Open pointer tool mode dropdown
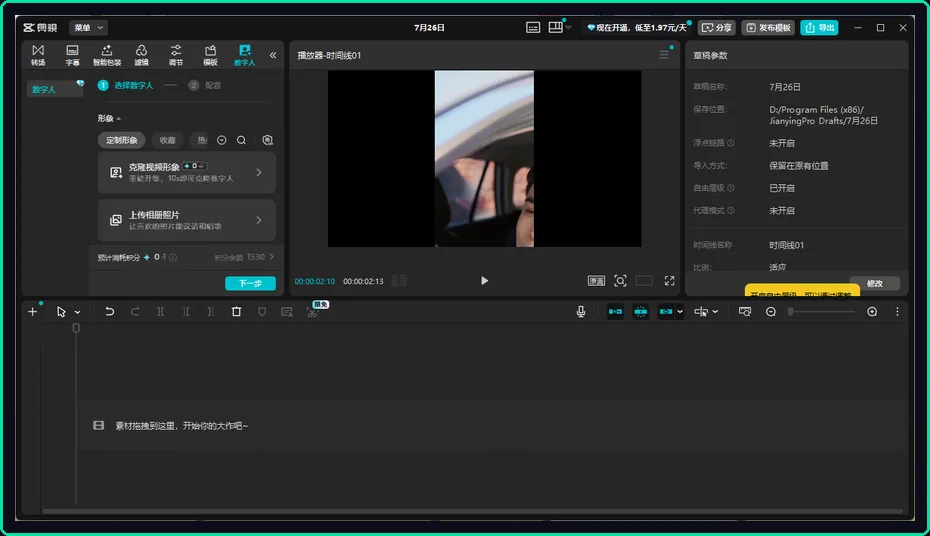This screenshot has width=930, height=536. (77, 312)
